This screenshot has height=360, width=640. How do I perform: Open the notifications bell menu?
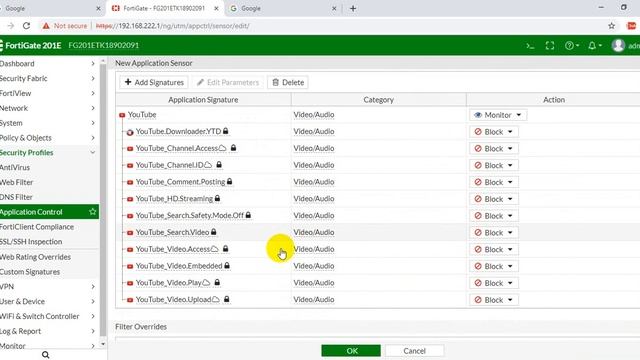pyautogui.click(x=594, y=46)
